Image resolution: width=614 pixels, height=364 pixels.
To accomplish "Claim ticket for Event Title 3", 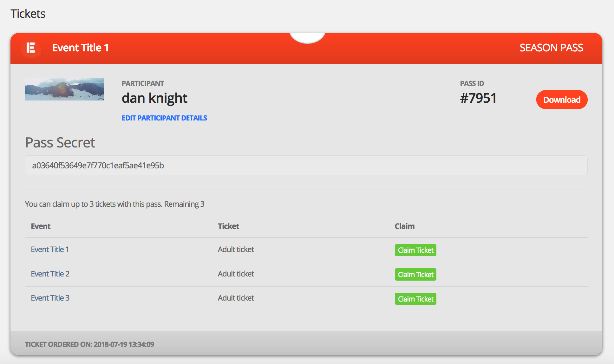I will point(415,299).
